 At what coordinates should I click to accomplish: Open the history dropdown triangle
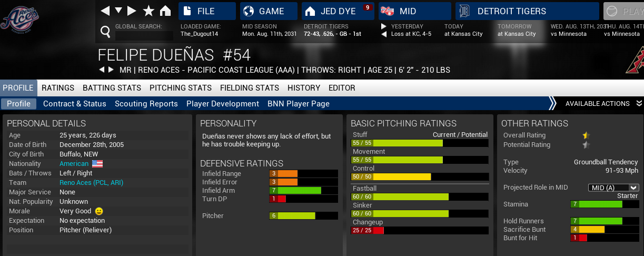coord(118,11)
